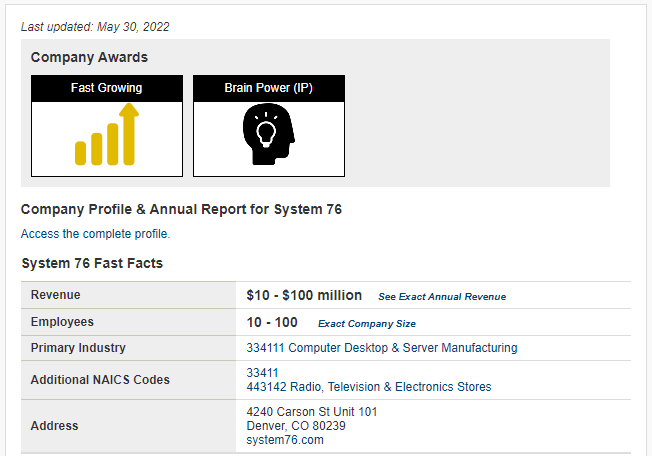Click the Employees row label
This screenshot has height=456, width=652.
pos(62,322)
